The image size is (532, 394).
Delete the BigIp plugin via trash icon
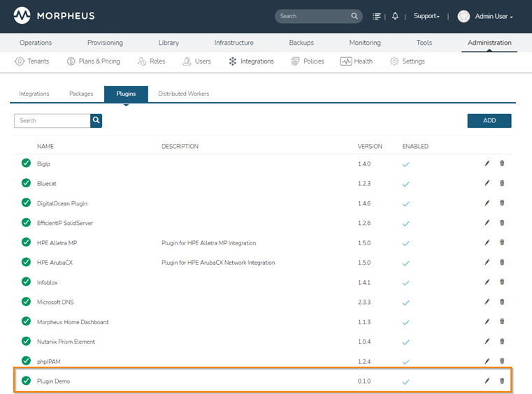502,163
